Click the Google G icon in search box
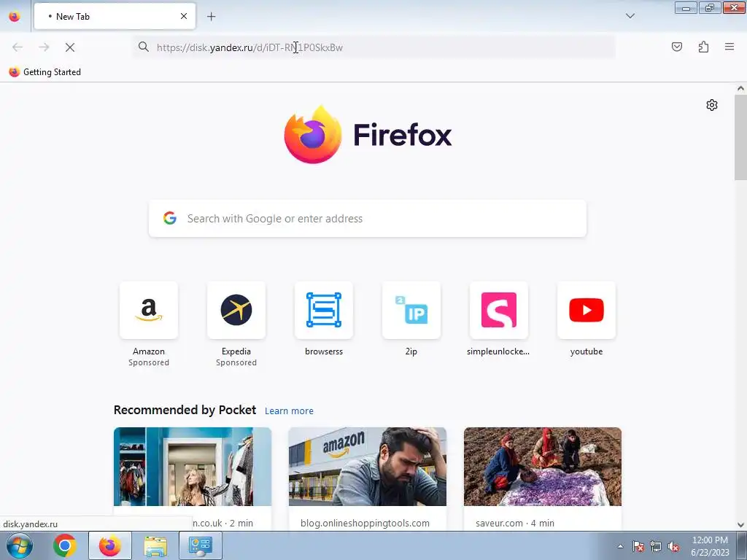This screenshot has height=560, width=747. (x=169, y=218)
